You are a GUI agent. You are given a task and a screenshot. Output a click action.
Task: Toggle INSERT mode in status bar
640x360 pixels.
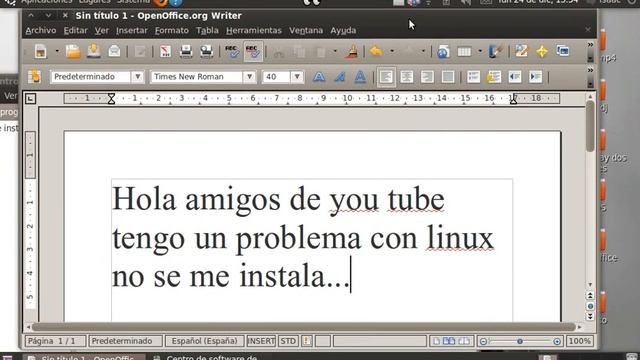click(x=261, y=341)
